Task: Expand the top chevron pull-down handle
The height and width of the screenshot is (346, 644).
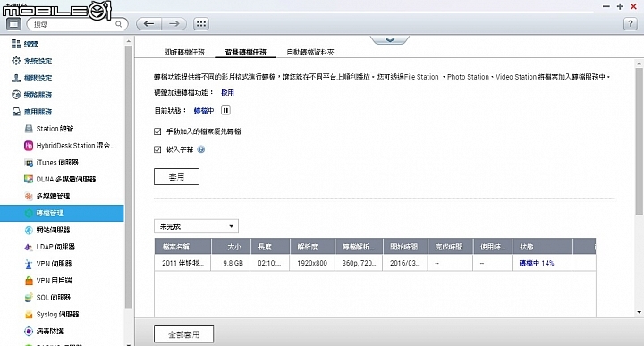Action: pos(390,40)
